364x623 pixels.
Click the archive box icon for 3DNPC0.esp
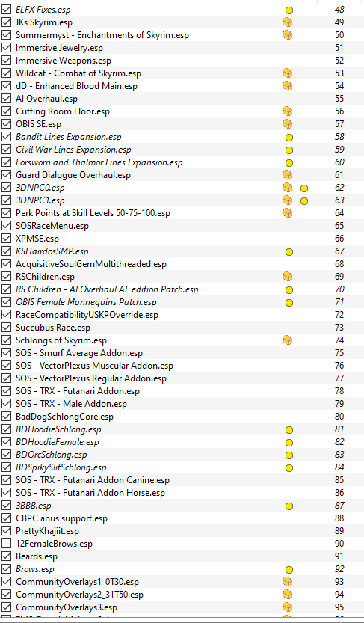point(288,188)
